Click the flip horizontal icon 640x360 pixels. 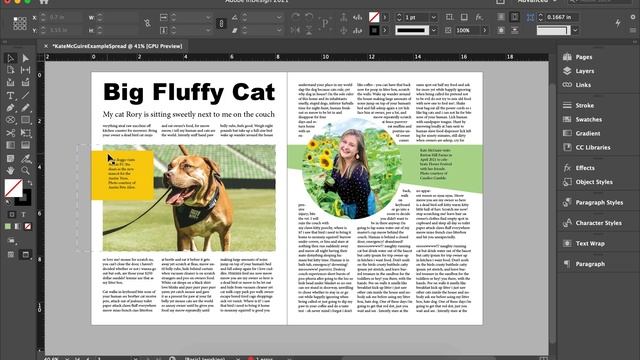tap(296, 30)
